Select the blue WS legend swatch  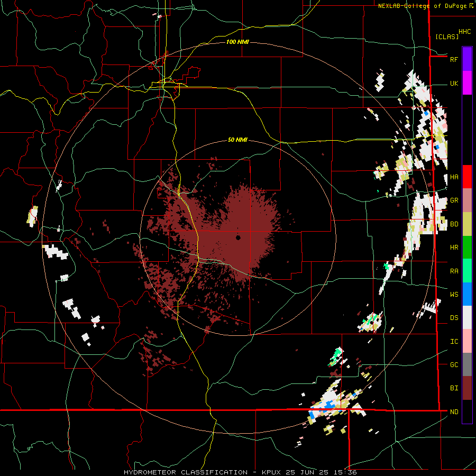click(x=467, y=294)
